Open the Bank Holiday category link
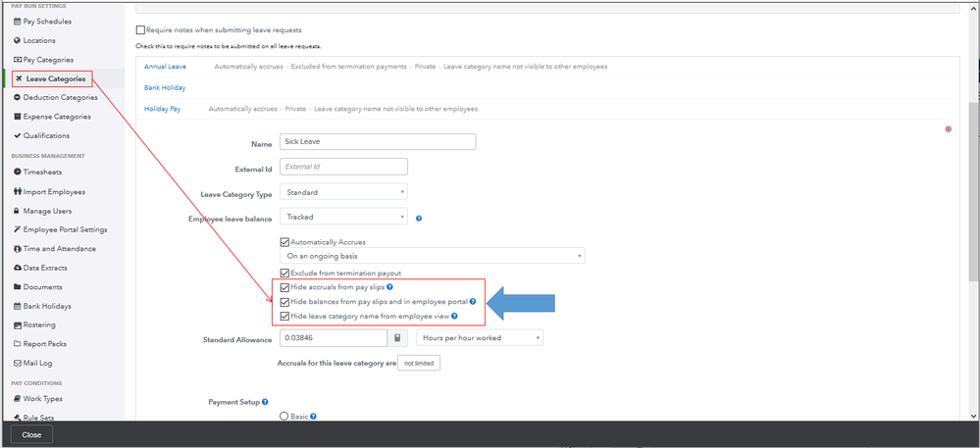Viewport: 980px width, 448px height. click(165, 87)
